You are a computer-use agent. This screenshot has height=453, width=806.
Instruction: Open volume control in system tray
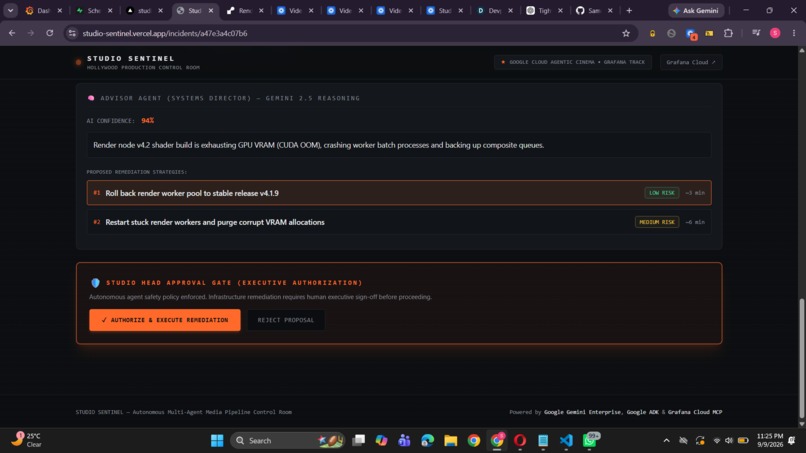[729, 441]
